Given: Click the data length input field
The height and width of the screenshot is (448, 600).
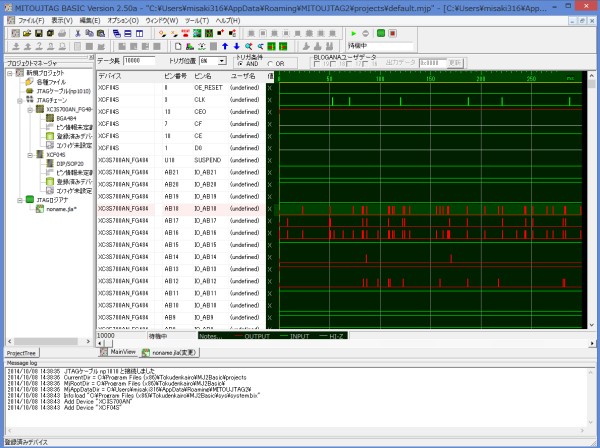Looking at the screenshot, I should (139, 62).
